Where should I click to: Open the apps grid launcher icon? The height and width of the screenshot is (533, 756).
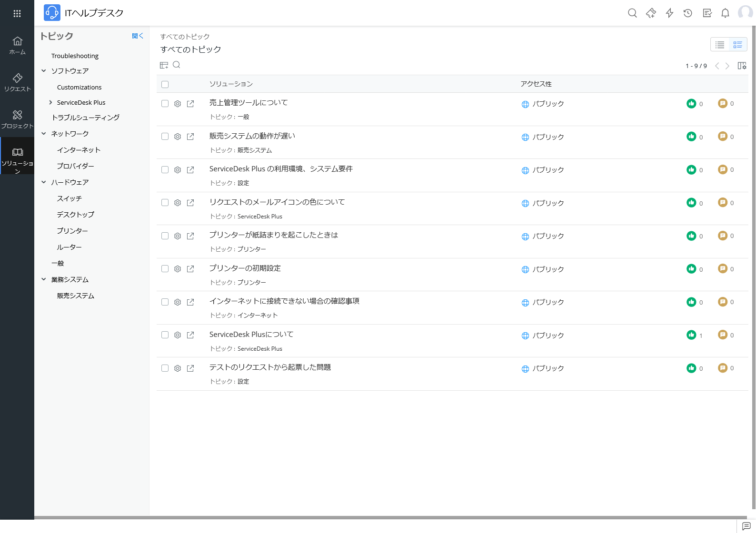coord(17,13)
